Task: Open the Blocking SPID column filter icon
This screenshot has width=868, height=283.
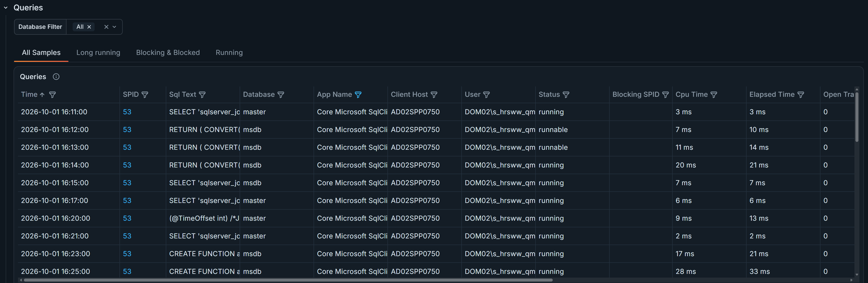Action: pyautogui.click(x=666, y=95)
